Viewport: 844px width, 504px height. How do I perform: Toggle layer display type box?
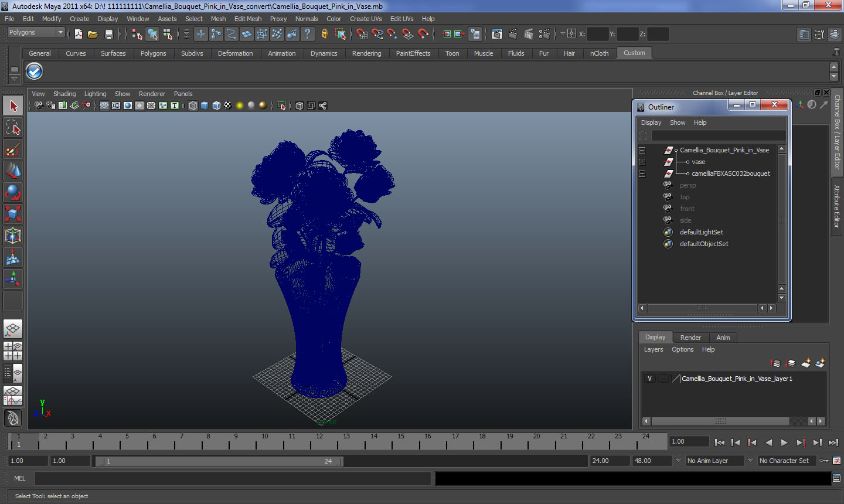pyautogui.click(x=663, y=379)
